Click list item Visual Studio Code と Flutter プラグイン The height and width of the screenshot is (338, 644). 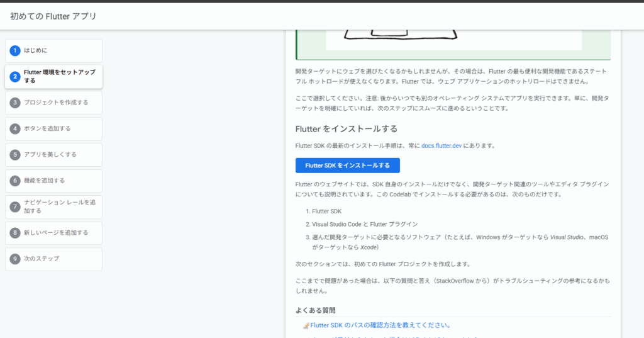point(365,224)
